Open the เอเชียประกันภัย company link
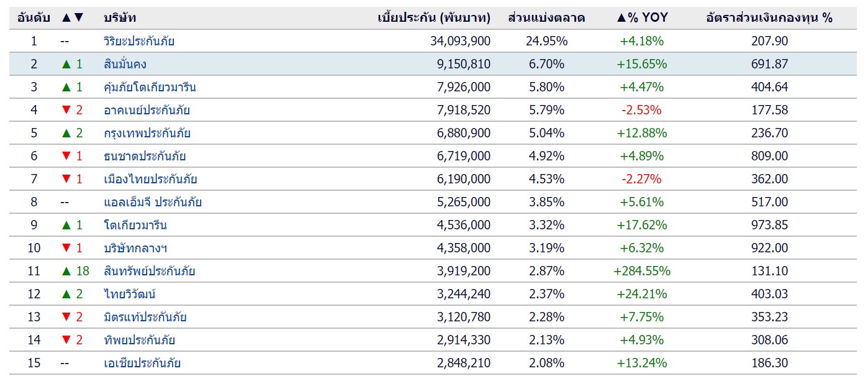The width and height of the screenshot is (868, 376). point(142,363)
